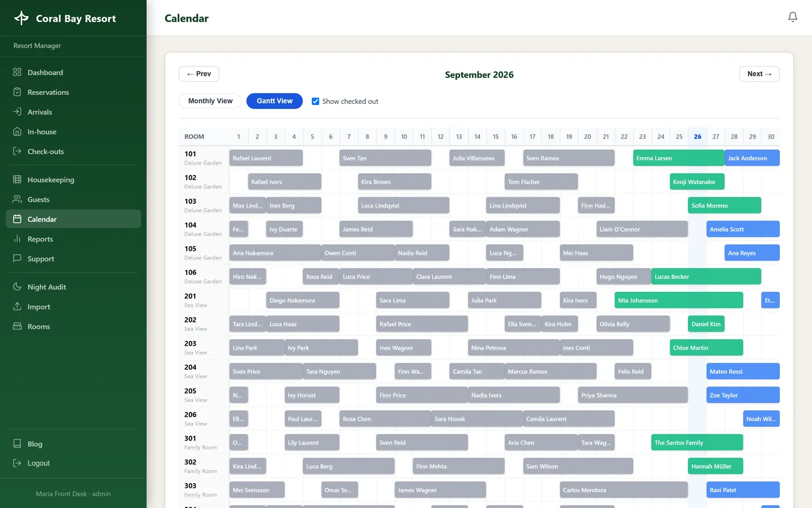Click the Support chat bubble icon
Viewport: 812px width, 508px height.
click(17, 259)
